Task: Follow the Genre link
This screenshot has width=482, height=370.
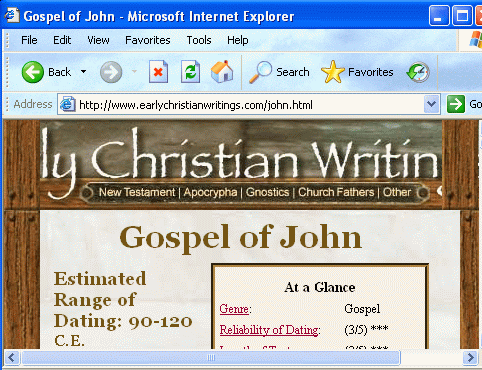Action: [x=234, y=309]
